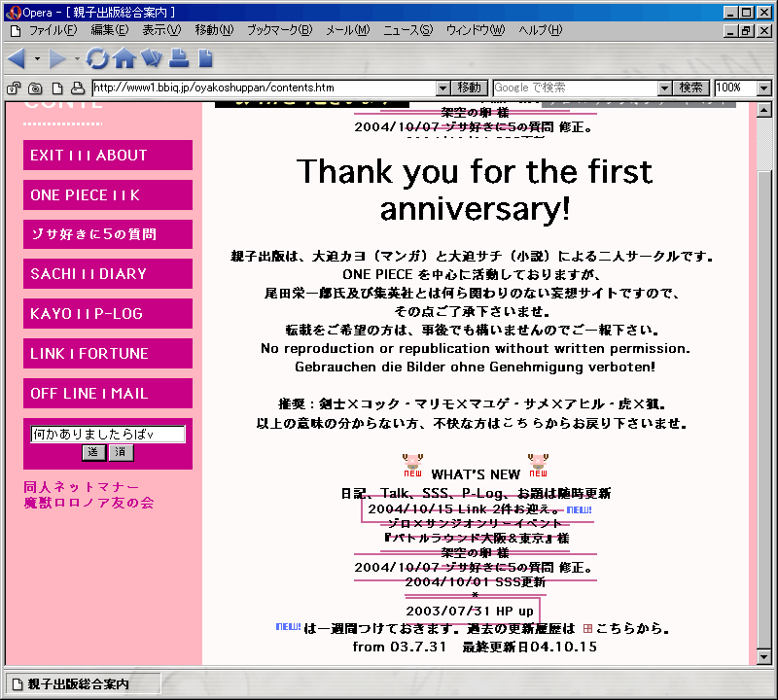Click the '2004/10/01 SSS更新' entry
Viewport: 778px width, 700px height.
[476, 582]
